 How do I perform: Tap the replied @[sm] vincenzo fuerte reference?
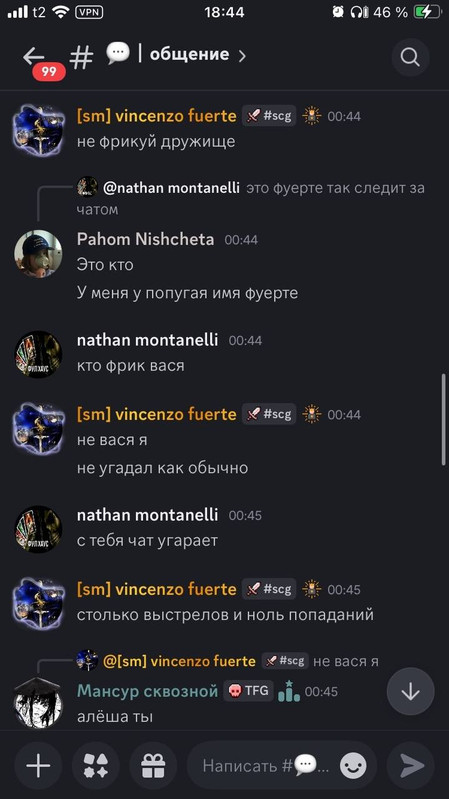179,661
